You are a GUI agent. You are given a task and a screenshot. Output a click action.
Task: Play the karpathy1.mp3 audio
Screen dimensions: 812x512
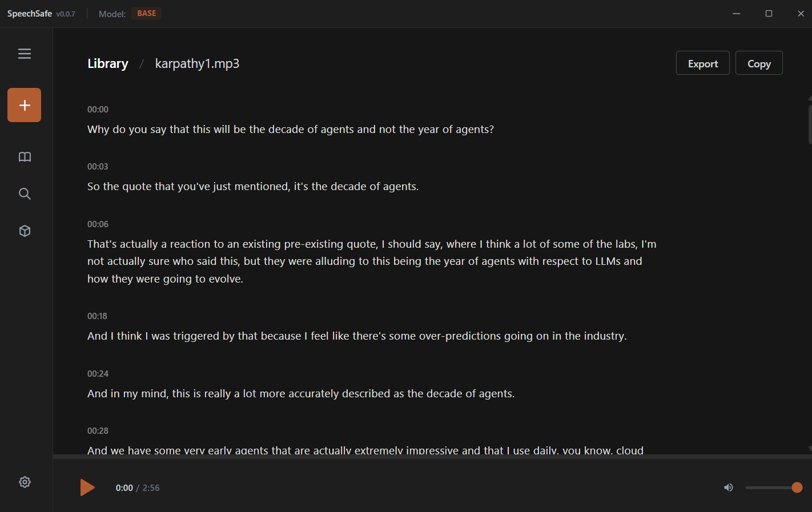[x=87, y=487]
